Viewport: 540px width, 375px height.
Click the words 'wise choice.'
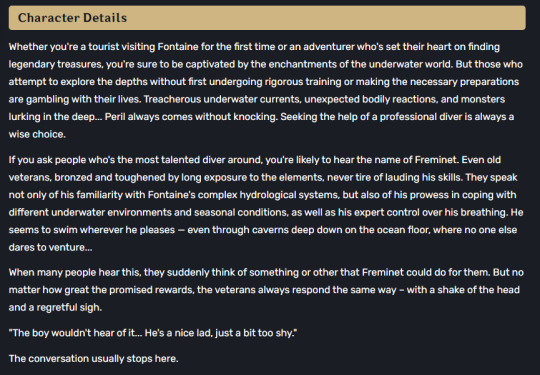click(x=37, y=134)
